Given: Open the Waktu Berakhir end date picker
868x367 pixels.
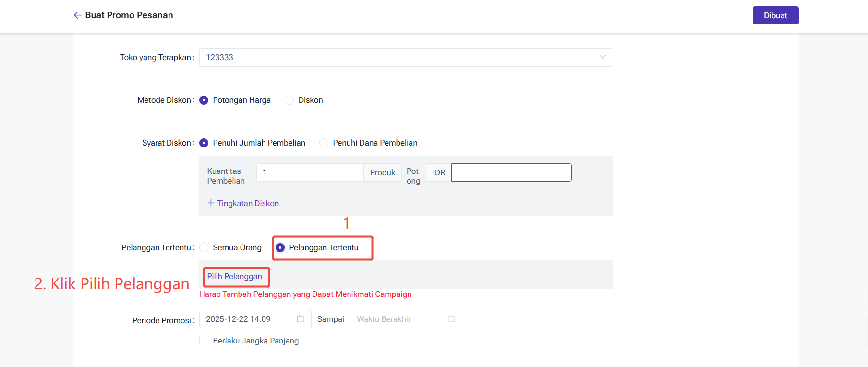Looking at the screenshot, I should pos(399,319).
